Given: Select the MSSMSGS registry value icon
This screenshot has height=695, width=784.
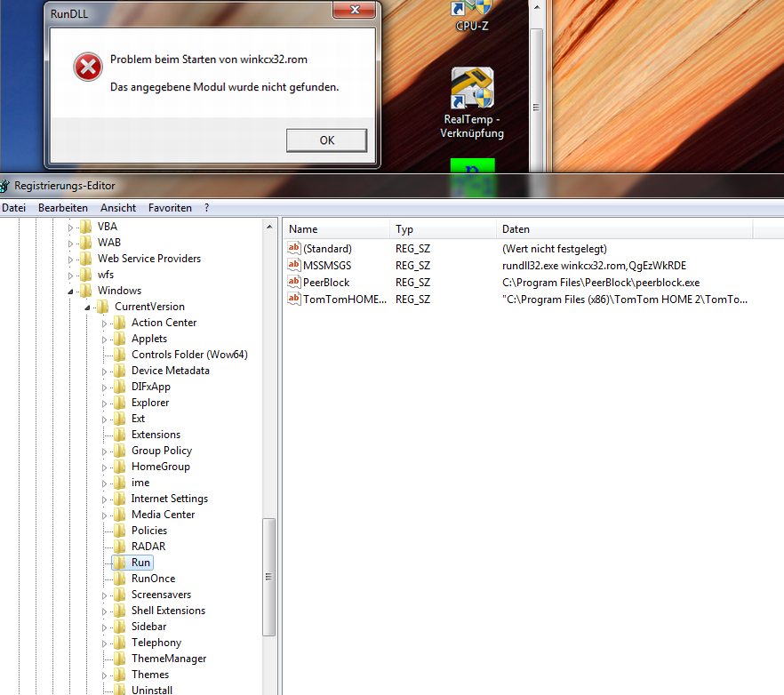Looking at the screenshot, I should pos(294,266).
